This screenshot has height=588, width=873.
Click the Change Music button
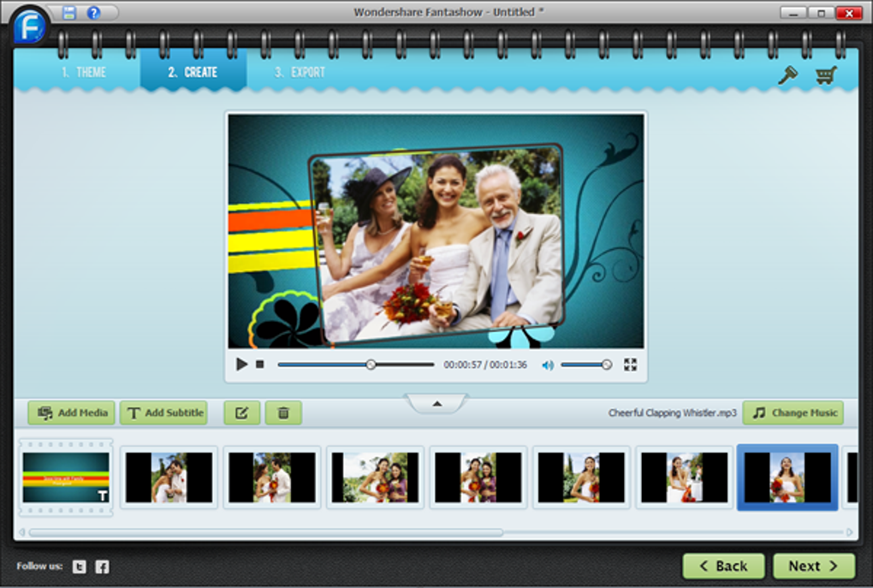[x=793, y=413]
